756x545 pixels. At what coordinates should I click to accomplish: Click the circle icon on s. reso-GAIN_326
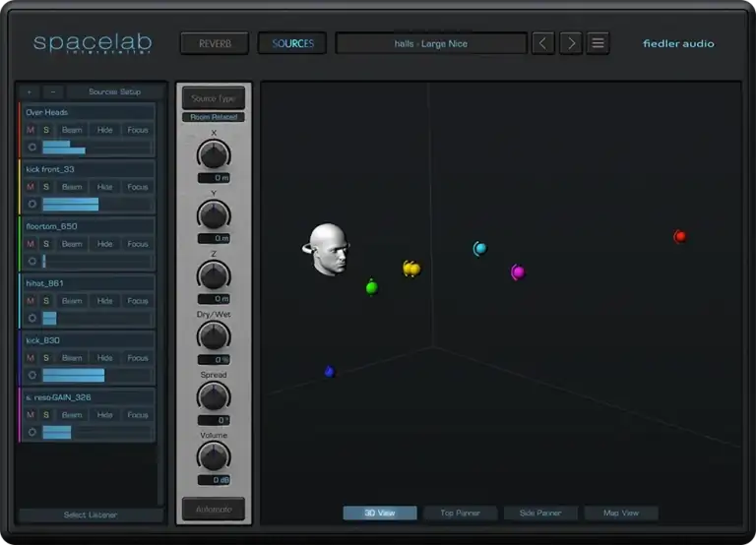32,432
